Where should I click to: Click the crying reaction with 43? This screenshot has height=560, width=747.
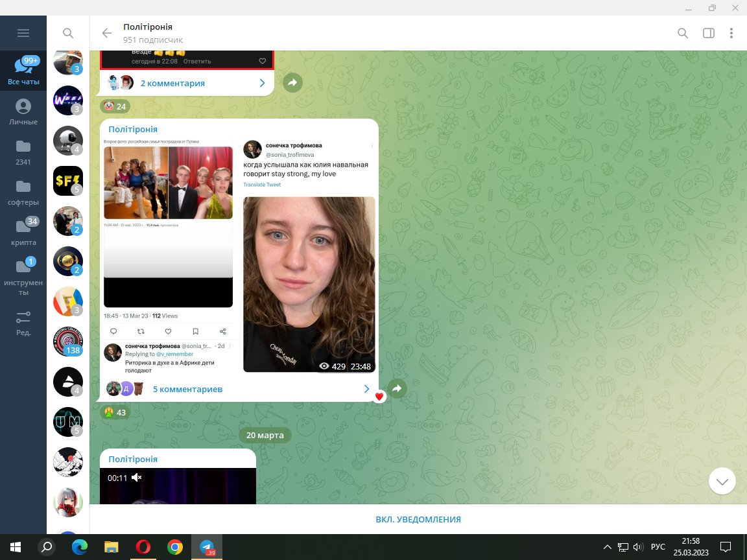pyautogui.click(x=115, y=412)
